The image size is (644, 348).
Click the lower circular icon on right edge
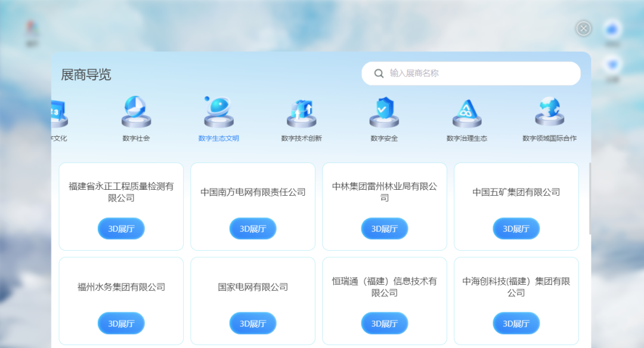click(x=612, y=64)
